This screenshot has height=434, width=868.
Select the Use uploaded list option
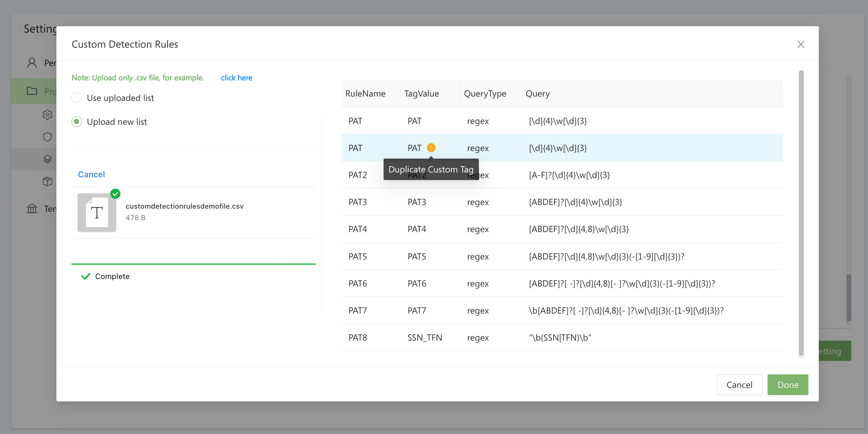77,98
